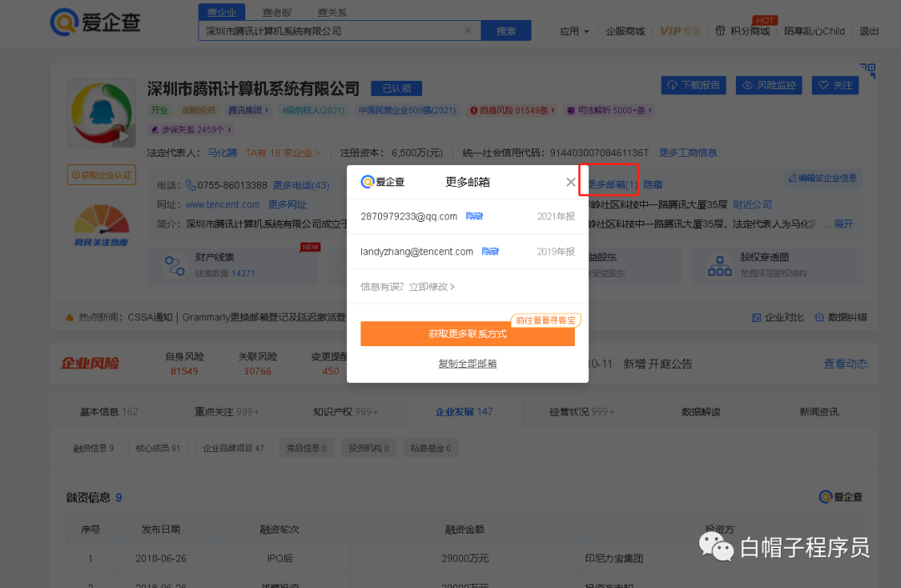Click the 下载报告 download button
Image resolution: width=901 pixels, height=588 pixels.
[x=693, y=85]
